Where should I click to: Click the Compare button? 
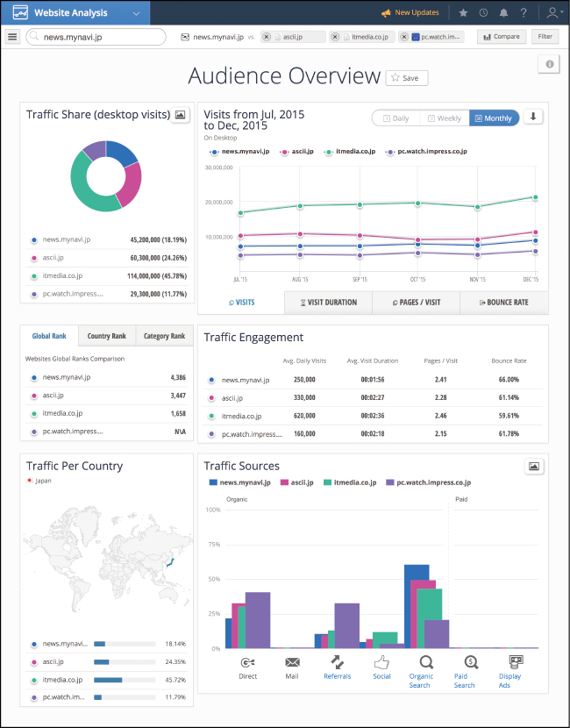pos(502,37)
